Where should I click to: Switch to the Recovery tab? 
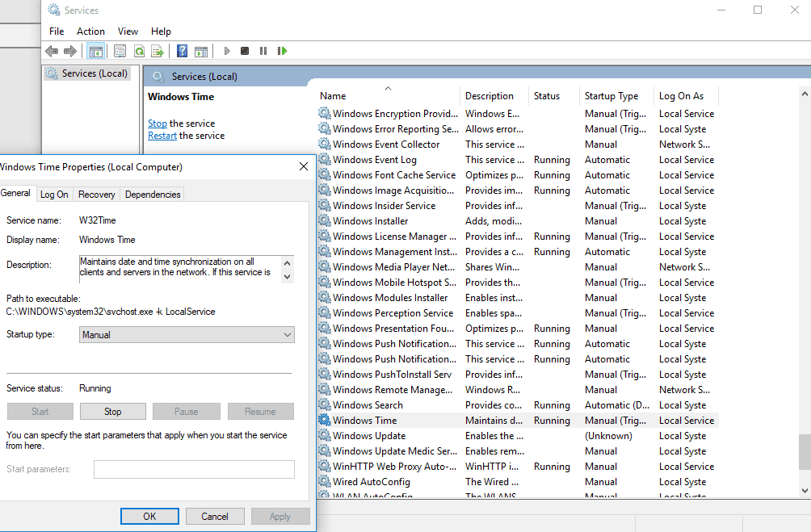click(97, 195)
